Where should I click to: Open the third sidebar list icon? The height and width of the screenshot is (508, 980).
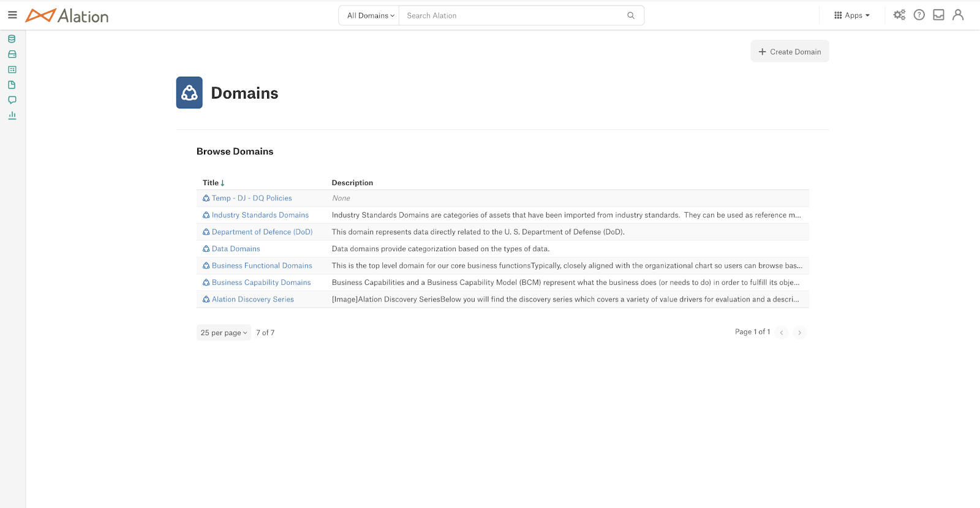coord(12,70)
